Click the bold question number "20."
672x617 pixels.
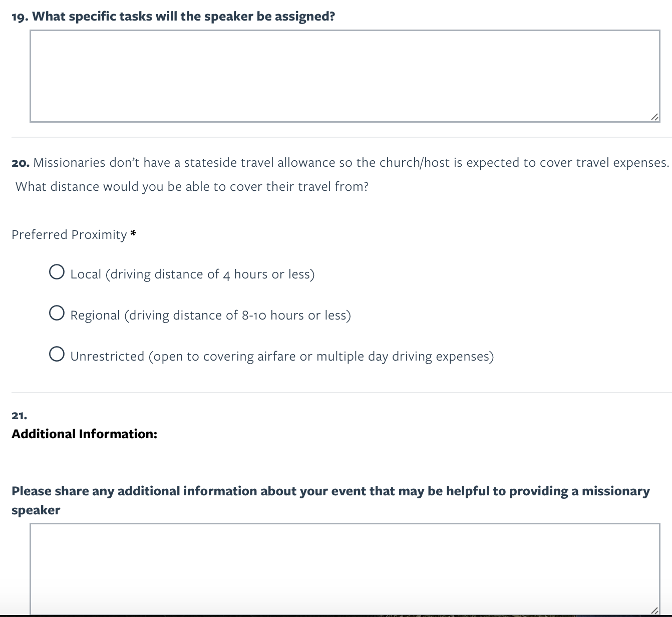point(21,163)
